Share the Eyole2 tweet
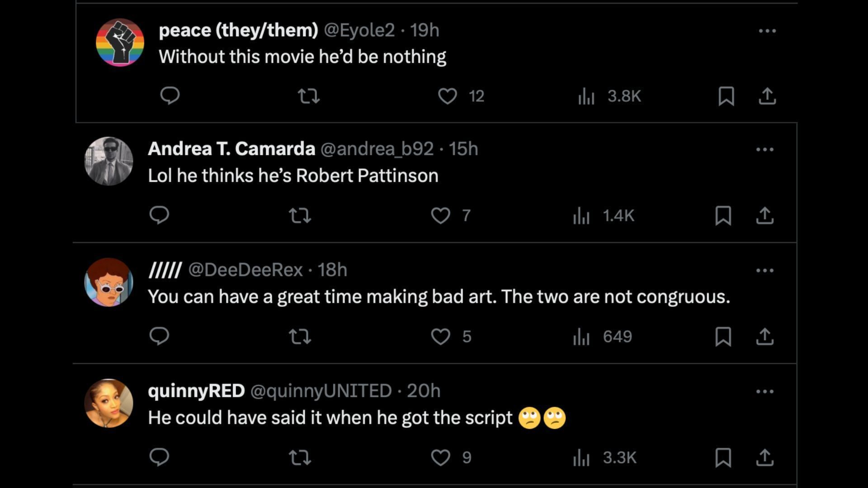This screenshot has width=868, height=488. tap(767, 96)
